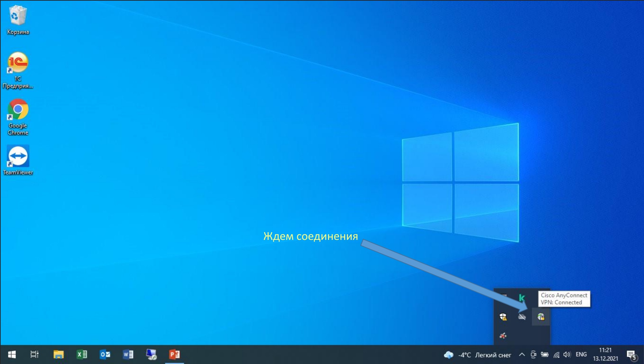The image size is (644, 364).
Task: Open Excel from the taskbar
Action: [x=82, y=355]
